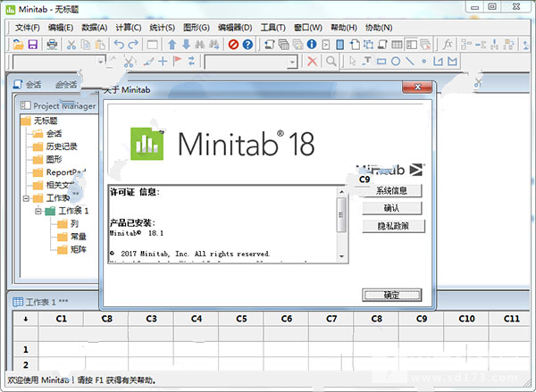Image resolution: width=536 pixels, height=392 pixels.
Task: Toggle Project Manager panel toolbar icon
Action: 411,45
